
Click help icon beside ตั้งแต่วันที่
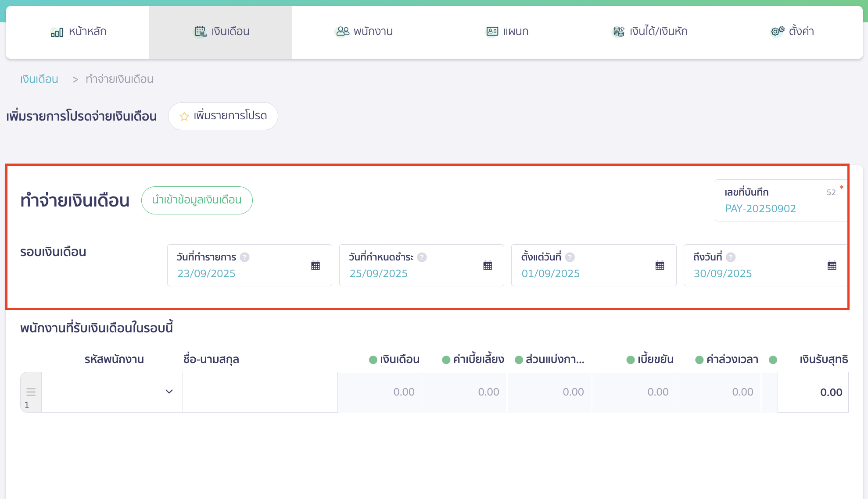click(570, 257)
